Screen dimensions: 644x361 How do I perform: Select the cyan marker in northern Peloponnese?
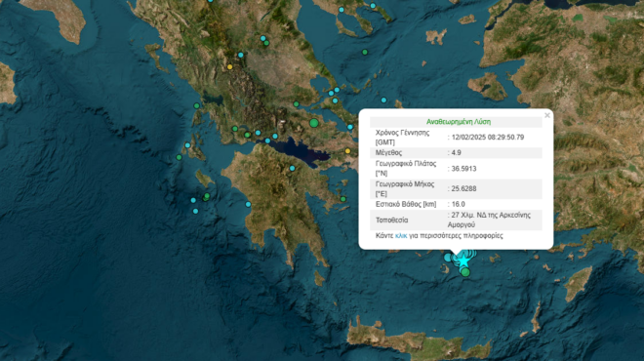293,169
